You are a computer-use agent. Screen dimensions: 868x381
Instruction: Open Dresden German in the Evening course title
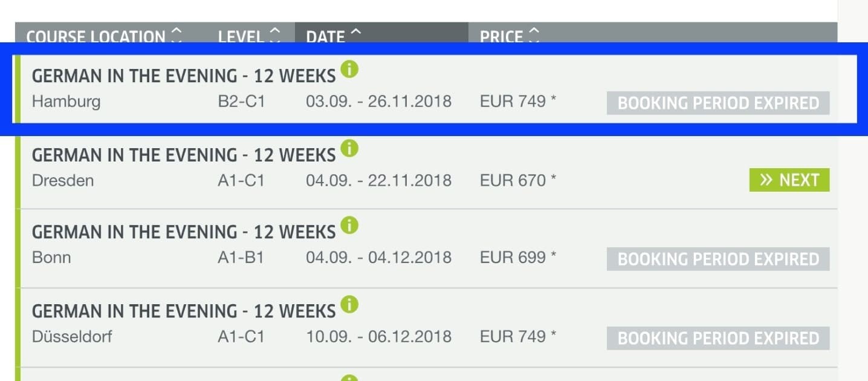point(183,155)
